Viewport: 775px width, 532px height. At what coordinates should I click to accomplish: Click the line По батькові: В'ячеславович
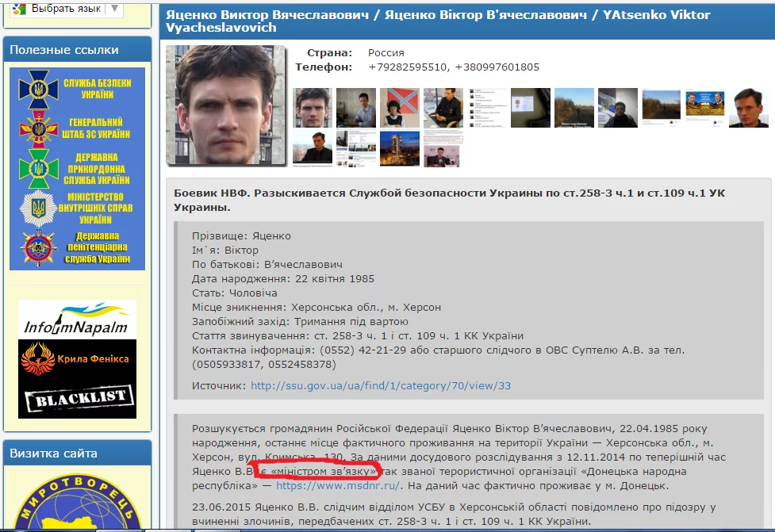(x=267, y=265)
